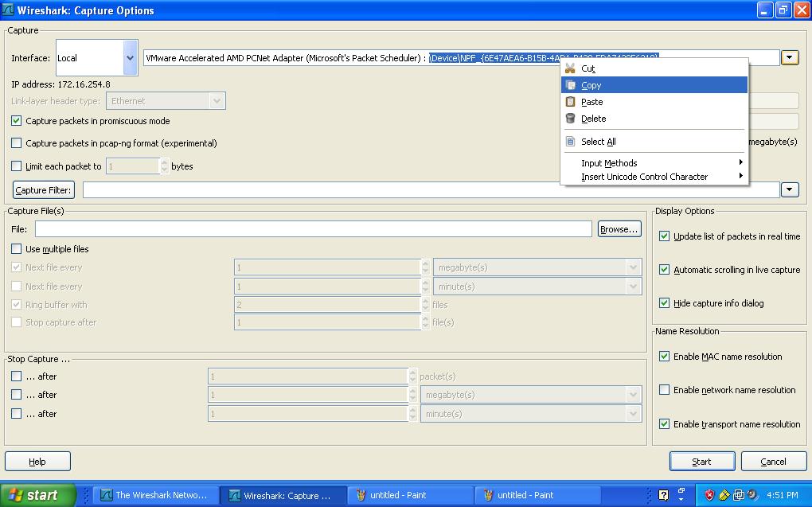The height and width of the screenshot is (507, 812).
Task: Click the Ring buffer files spinner
Action: (331, 305)
